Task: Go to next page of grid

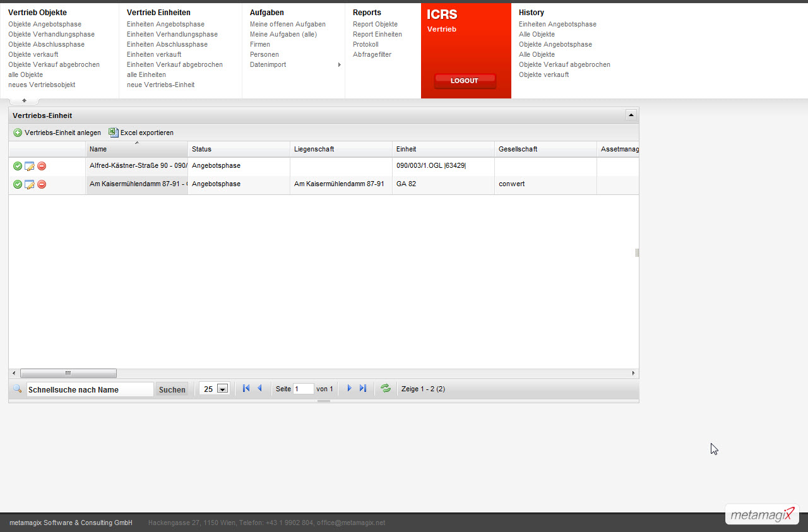Action: coord(349,388)
